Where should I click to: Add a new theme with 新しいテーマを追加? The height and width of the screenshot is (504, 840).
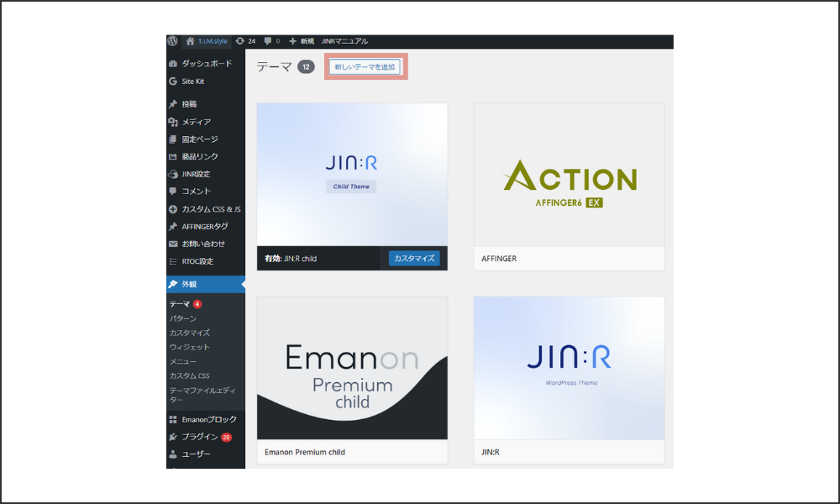pos(365,67)
